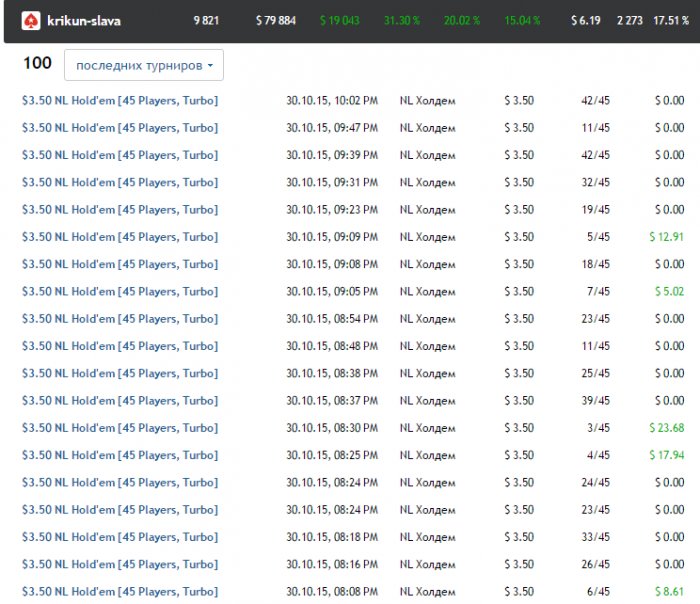This screenshot has width=700, height=604.
Task: Click the 33/45 finishing place
Action: (x=596, y=537)
